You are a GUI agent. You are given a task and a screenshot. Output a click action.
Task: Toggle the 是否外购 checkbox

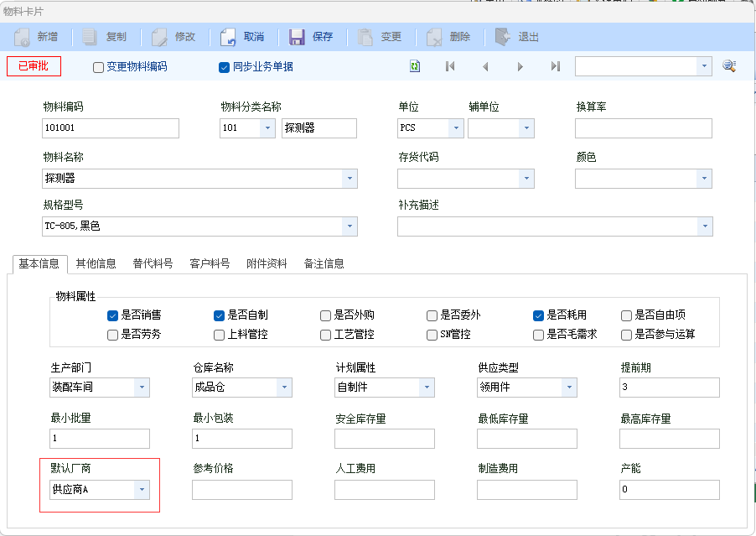point(325,315)
